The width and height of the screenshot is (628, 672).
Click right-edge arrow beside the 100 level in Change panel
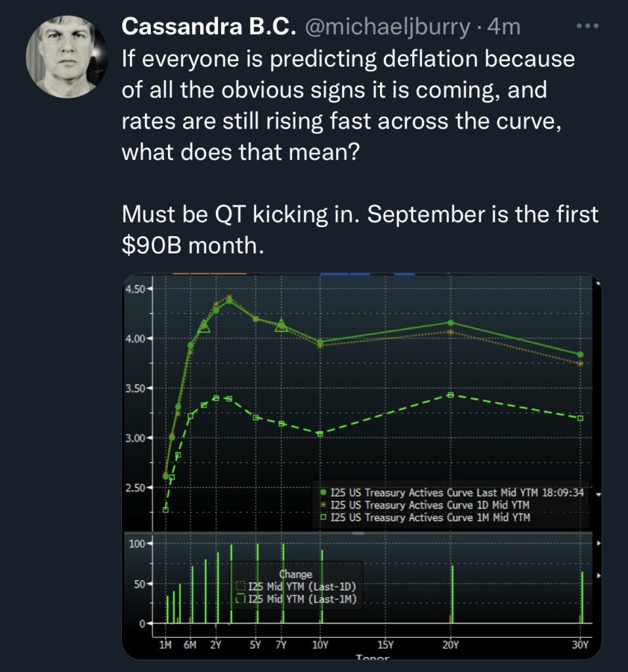(598, 544)
